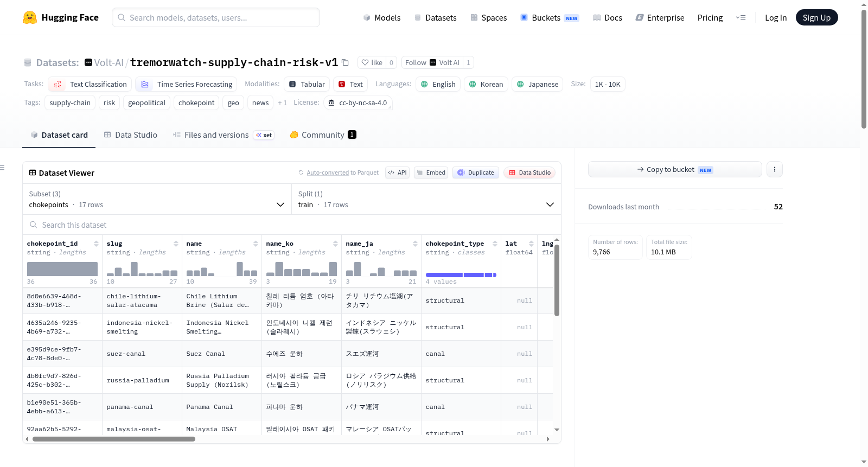Copy dataset name with the copy icon
868x467 pixels.
point(345,62)
